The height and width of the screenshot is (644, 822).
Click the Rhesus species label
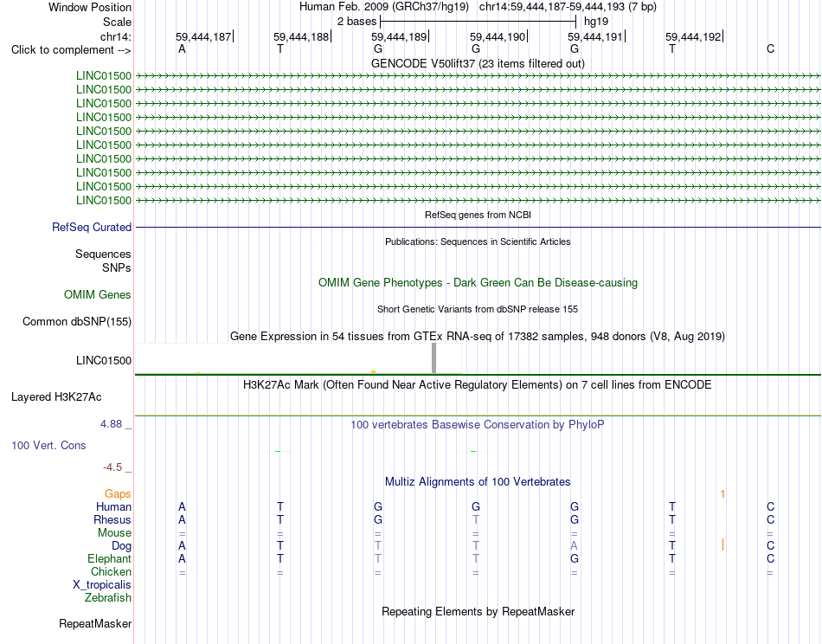click(112, 519)
